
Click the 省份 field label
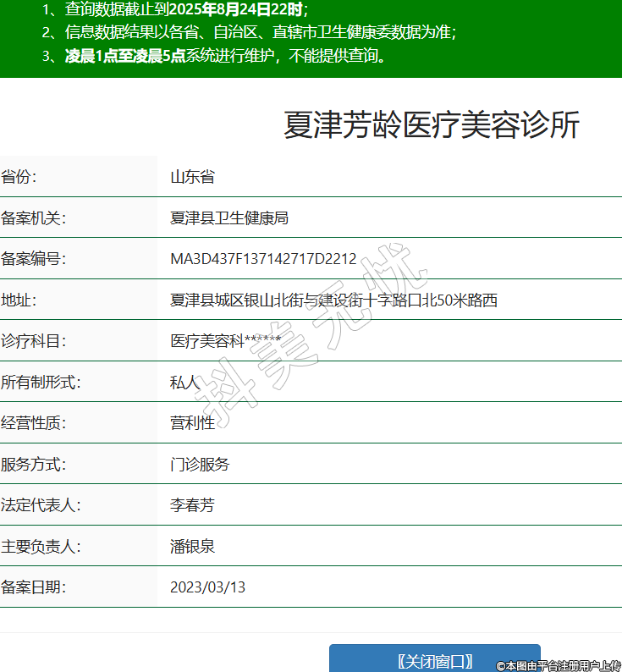19,177
